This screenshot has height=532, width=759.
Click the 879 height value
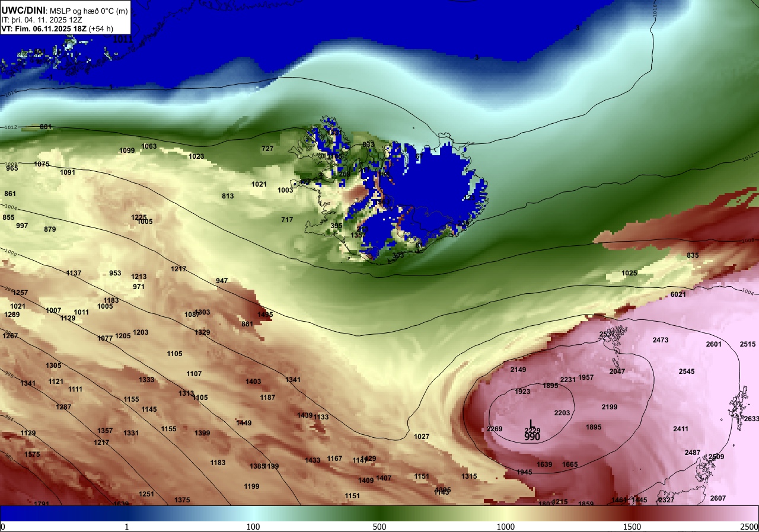coord(50,229)
